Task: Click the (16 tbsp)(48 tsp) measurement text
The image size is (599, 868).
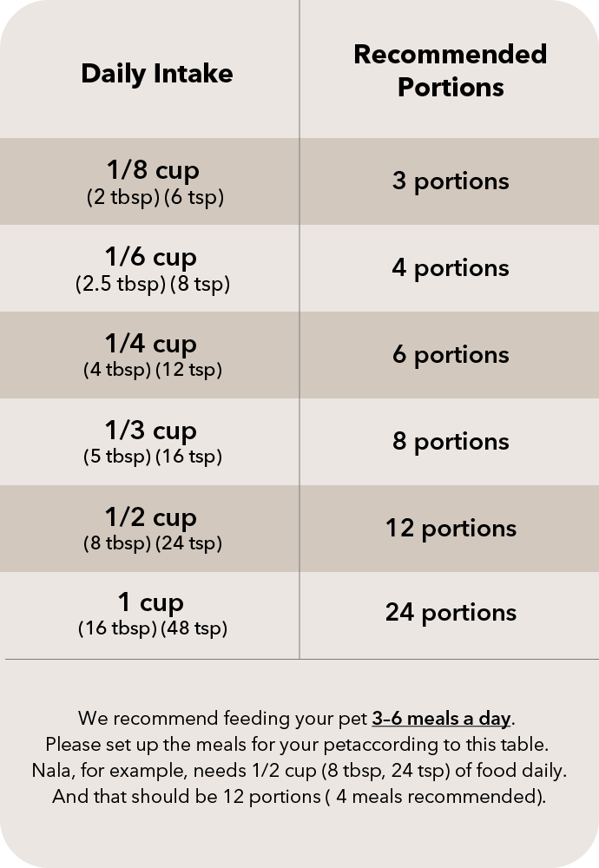Action: pyautogui.click(x=153, y=628)
